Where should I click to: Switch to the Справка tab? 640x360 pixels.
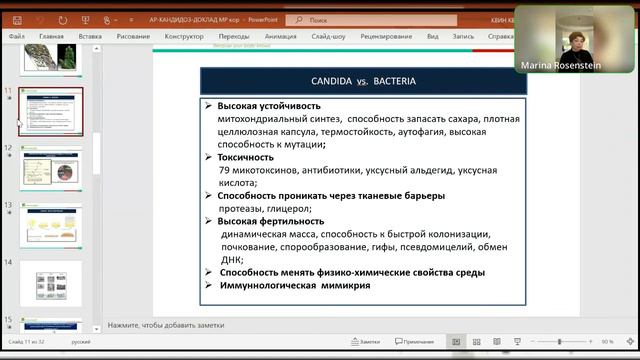point(500,36)
